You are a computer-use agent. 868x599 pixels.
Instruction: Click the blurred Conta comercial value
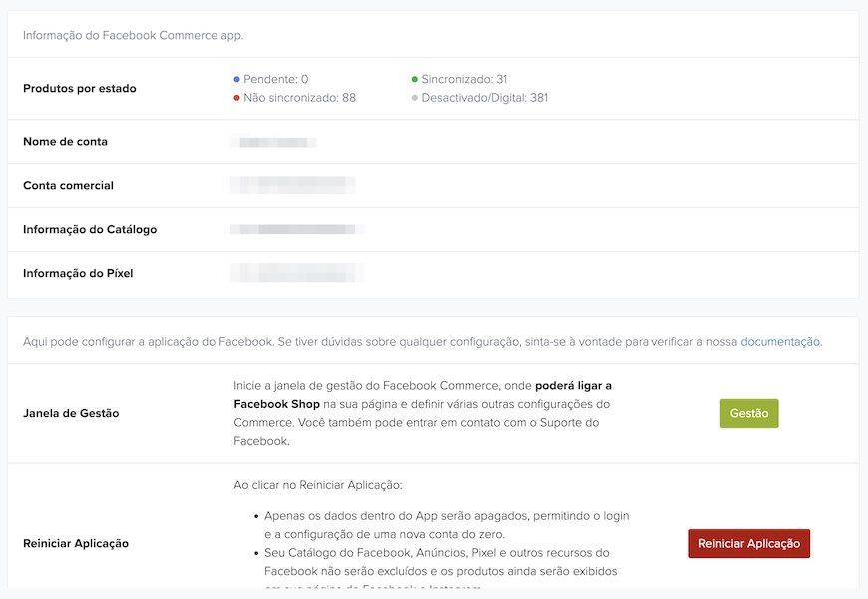click(x=292, y=185)
